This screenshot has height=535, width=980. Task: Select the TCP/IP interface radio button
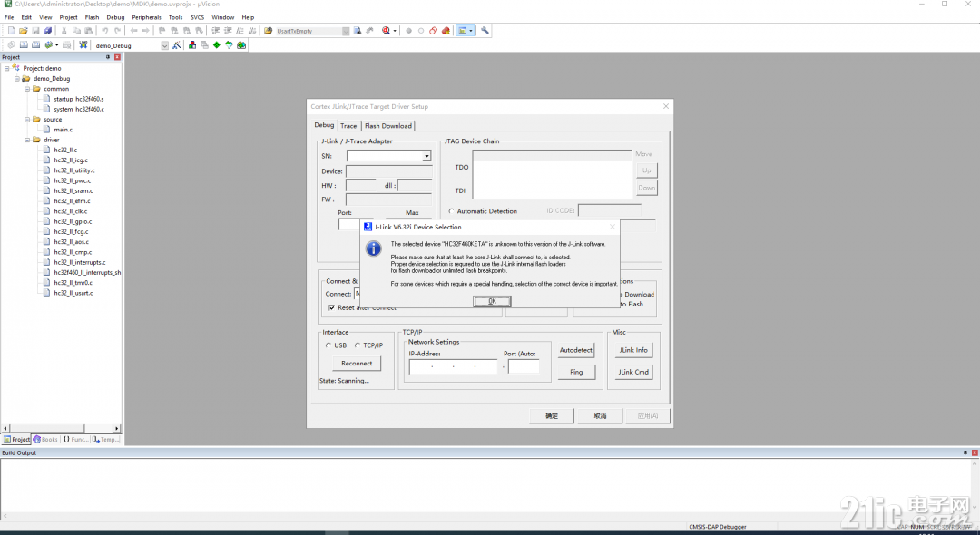(x=358, y=345)
